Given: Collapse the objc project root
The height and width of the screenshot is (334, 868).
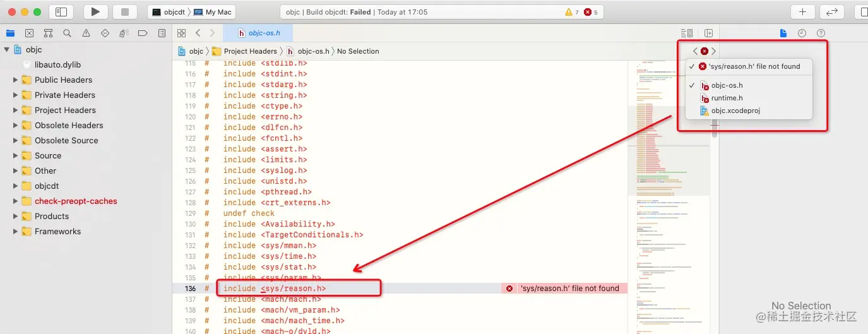Looking at the screenshot, I should pyautogui.click(x=6, y=49).
